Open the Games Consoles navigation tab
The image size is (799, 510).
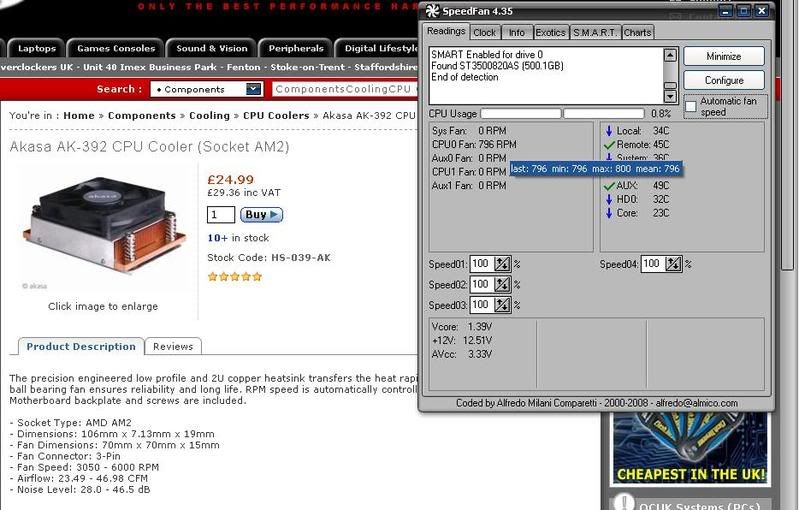pos(116,48)
